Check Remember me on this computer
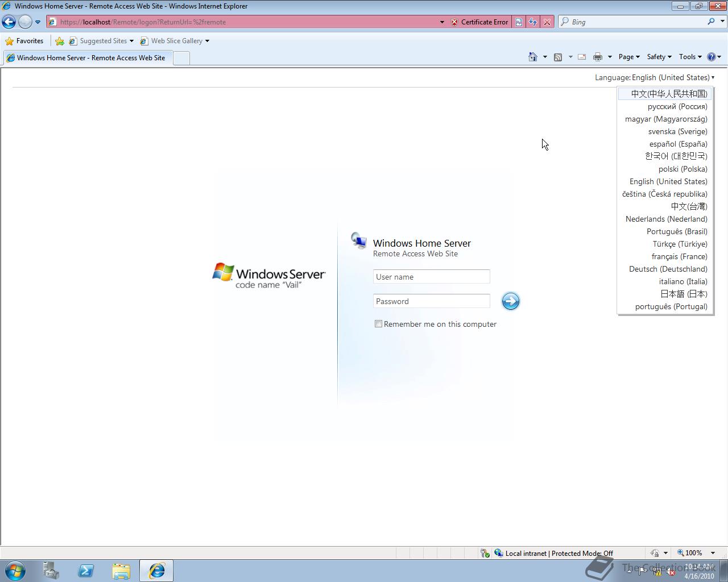 point(378,324)
